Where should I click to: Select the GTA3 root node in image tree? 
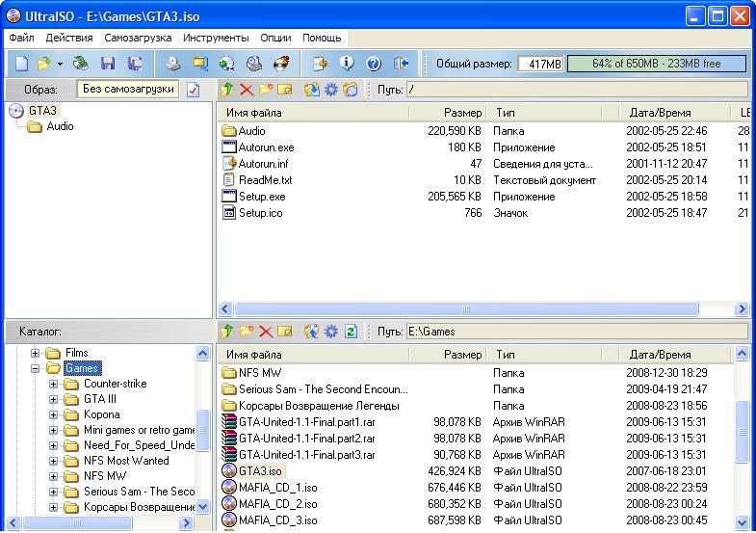42,111
